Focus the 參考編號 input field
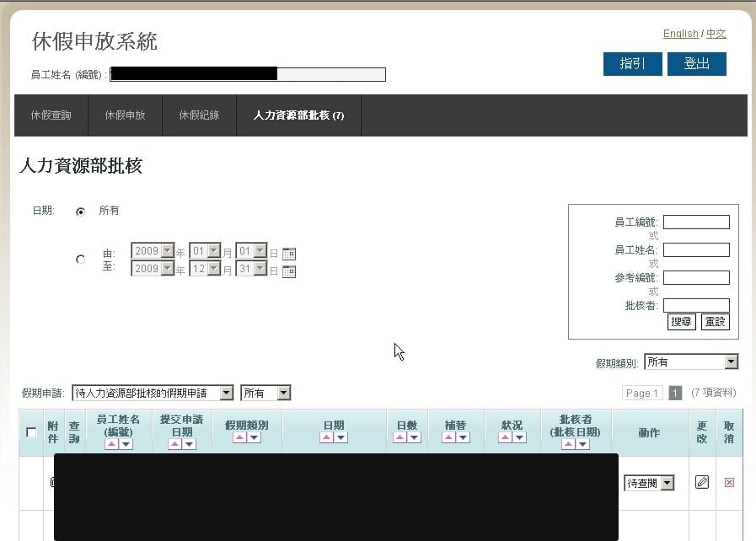The height and width of the screenshot is (541, 756). point(696,277)
